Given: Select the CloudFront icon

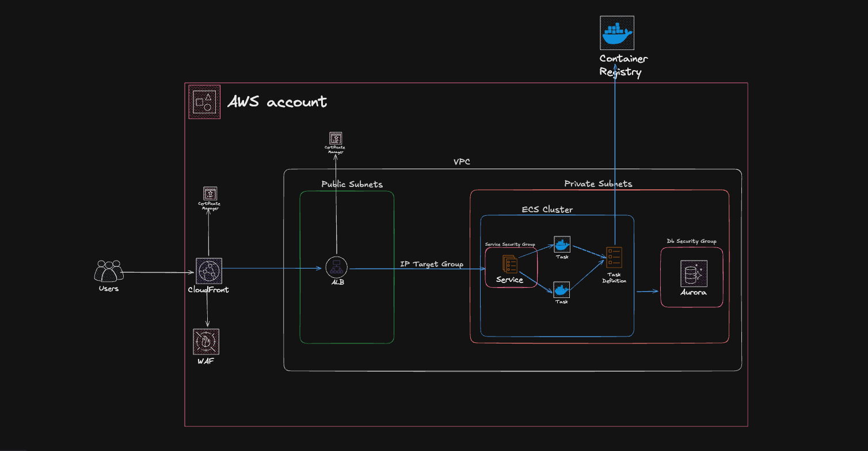Looking at the screenshot, I should tap(208, 270).
